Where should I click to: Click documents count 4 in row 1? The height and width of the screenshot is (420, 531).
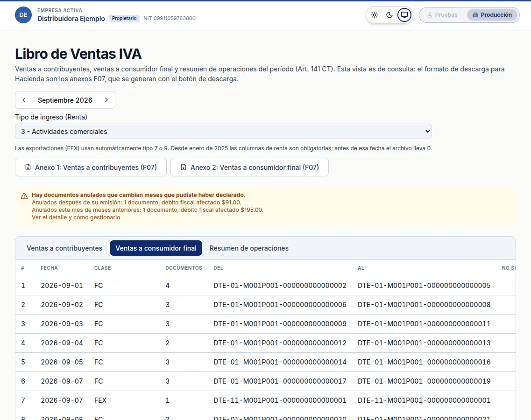click(167, 286)
